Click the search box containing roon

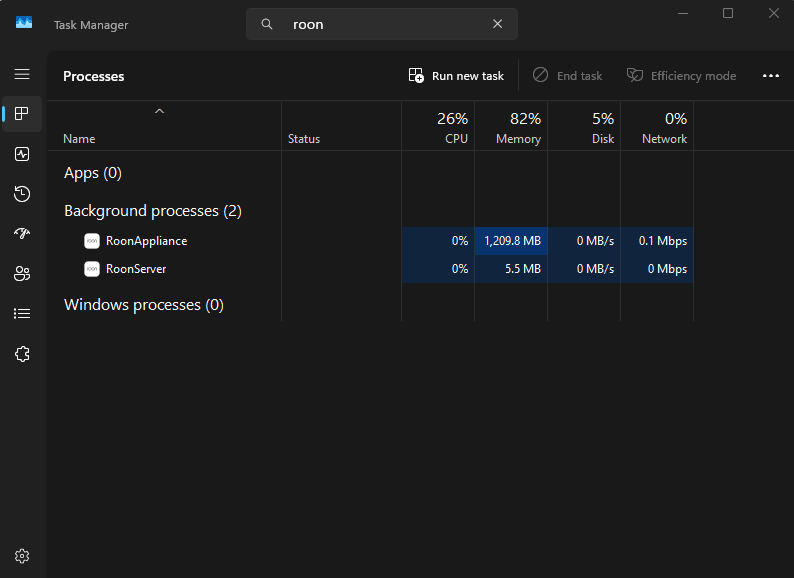coord(382,24)
